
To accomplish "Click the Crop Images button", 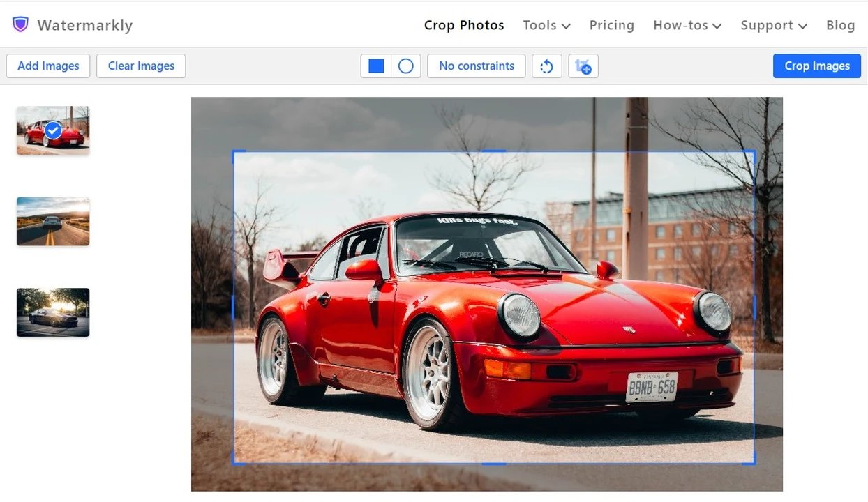I will (816, 66).
